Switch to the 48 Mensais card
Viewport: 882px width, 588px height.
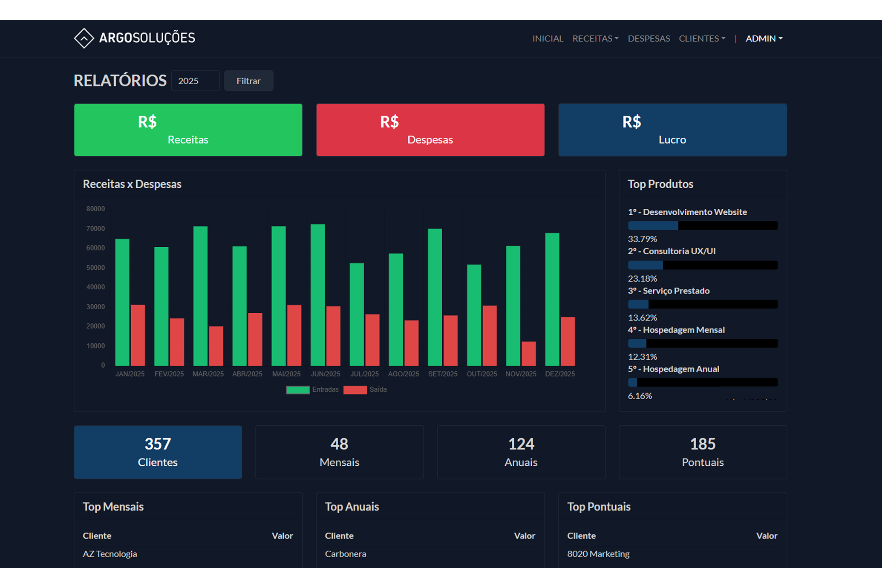[340, 452]
